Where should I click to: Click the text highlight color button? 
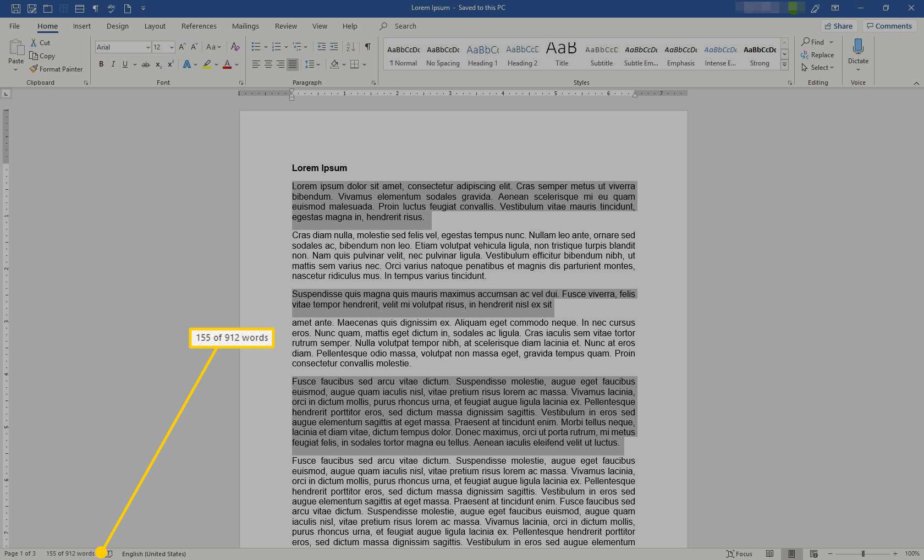pos(207,64)
